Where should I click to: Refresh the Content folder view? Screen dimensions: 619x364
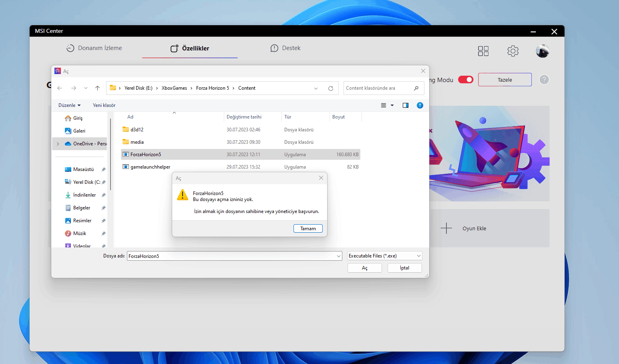(x=331, y=88)
